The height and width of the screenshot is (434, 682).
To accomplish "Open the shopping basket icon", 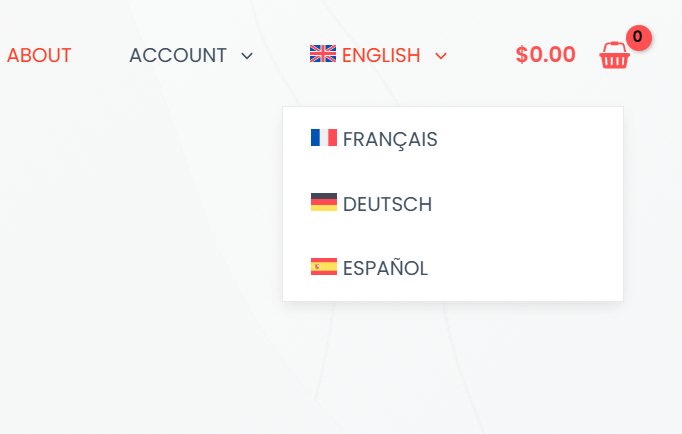I will click(614, 55).
